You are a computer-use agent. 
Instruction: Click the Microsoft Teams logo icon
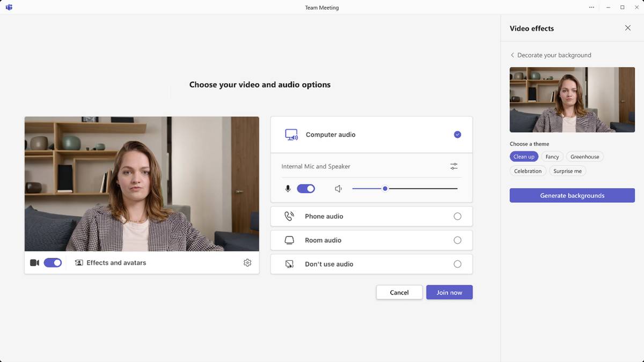click(9, 8)
